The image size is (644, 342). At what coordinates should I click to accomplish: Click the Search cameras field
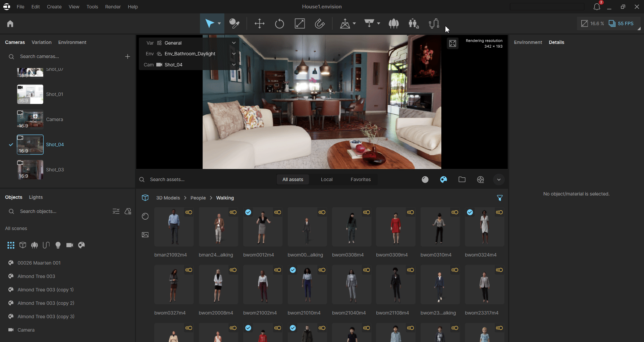(67, 56)
